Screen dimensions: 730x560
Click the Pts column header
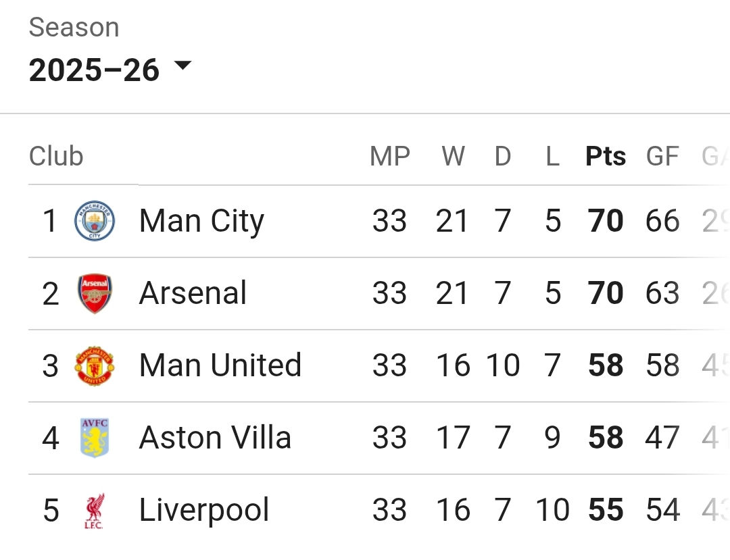606,157
